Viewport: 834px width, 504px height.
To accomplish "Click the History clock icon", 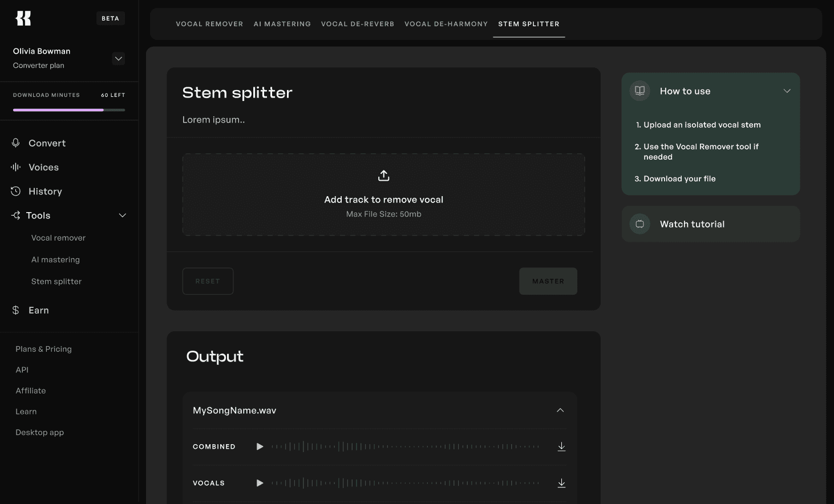I will pos(16,192).
